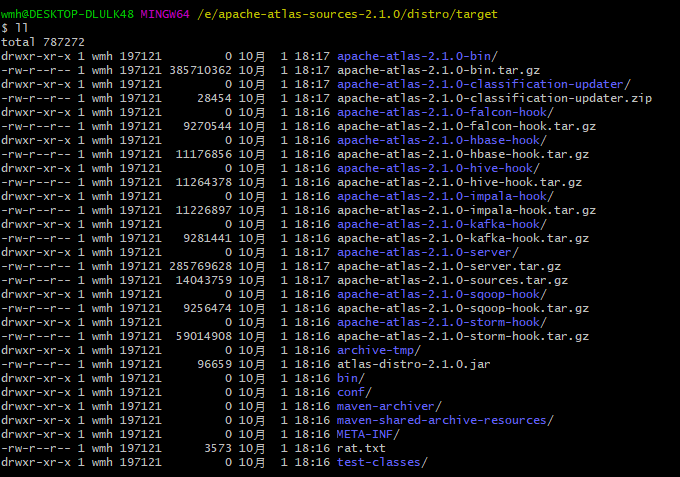Click apache-atlas-2.1.0-sqoop-hook/ directory name
The image size is (680, 477).
[x=442, y=294]
